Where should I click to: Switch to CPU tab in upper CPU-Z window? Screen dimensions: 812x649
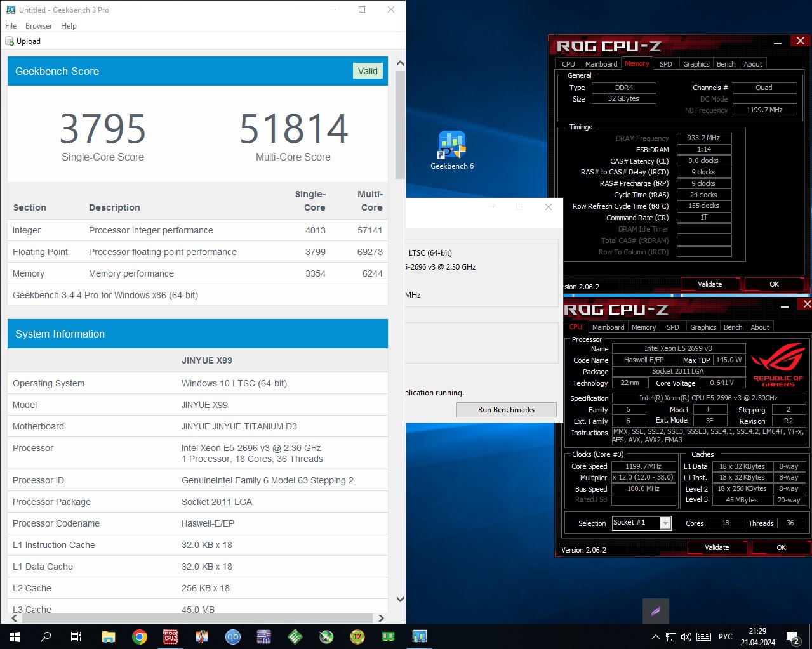[569, 64]
